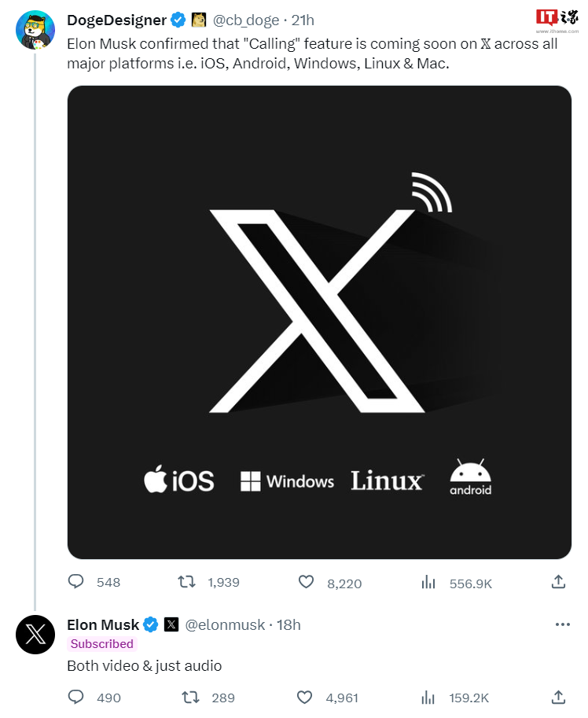
Task: Open Elon Musk's X logo avatar
Action: 35,635
